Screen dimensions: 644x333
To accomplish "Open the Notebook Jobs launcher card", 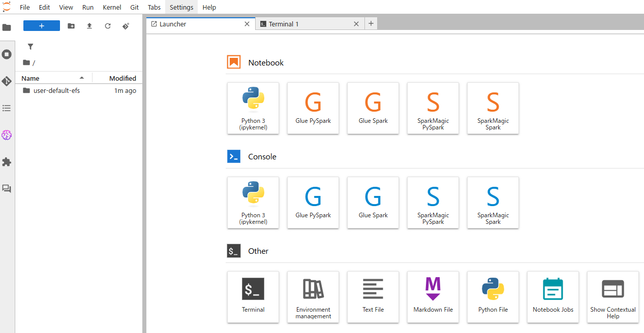I will (x=553, y=297).
